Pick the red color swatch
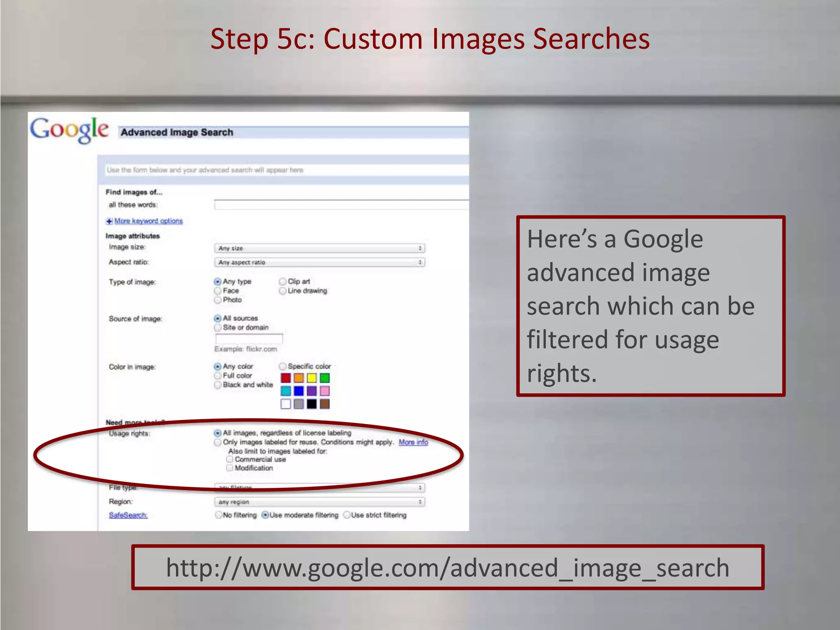 286,378
